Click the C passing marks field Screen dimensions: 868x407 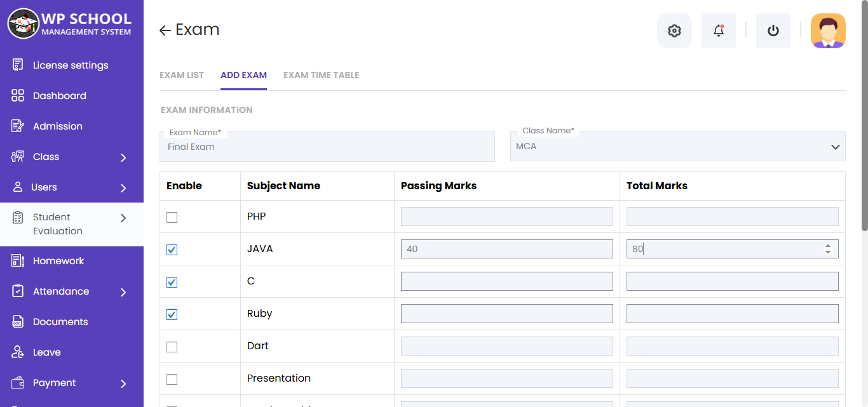(x=506, y=281)
